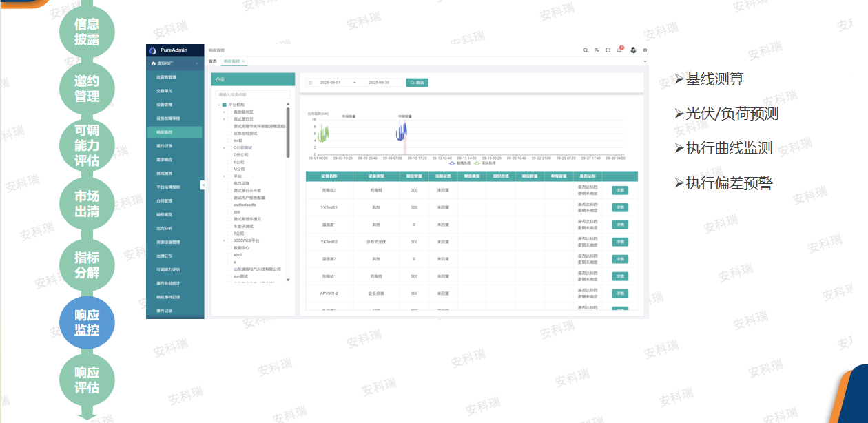Screen dimensions: 868x423
Task: Click the calendar icon in date range
Action: point(310,83)
